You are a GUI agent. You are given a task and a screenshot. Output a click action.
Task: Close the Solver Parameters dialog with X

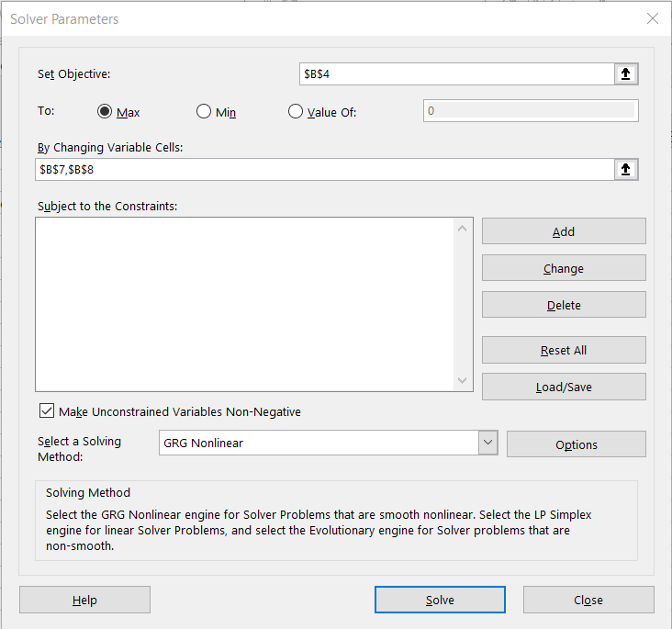coord(653,18)
